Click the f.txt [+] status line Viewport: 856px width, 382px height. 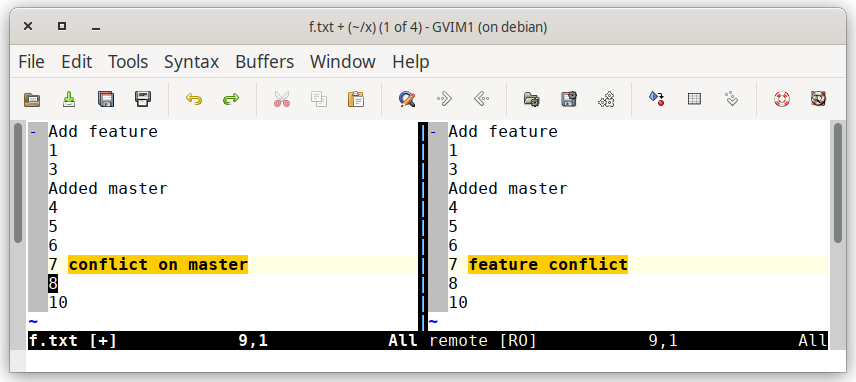(223, 341)
